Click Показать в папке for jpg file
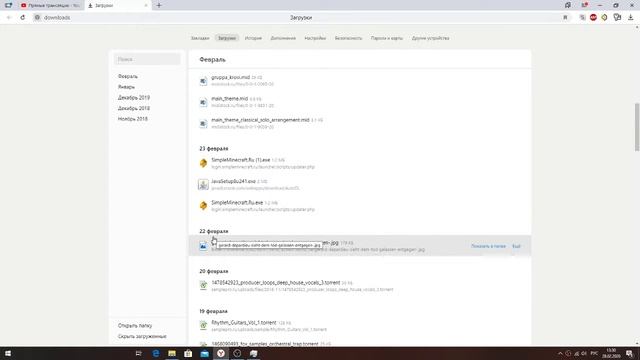640x360 pixels. tap(488, 246)
